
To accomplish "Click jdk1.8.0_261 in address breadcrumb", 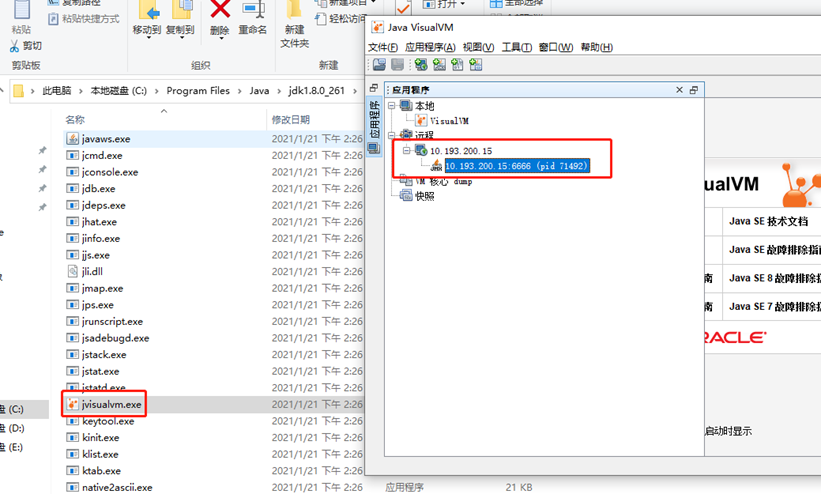I will 316,91.
